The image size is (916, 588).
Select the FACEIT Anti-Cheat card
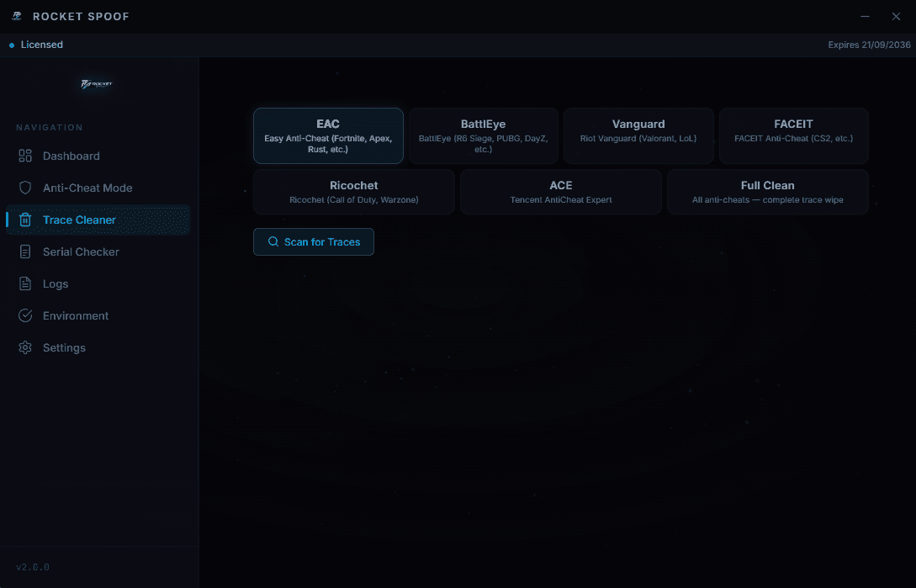793,135
